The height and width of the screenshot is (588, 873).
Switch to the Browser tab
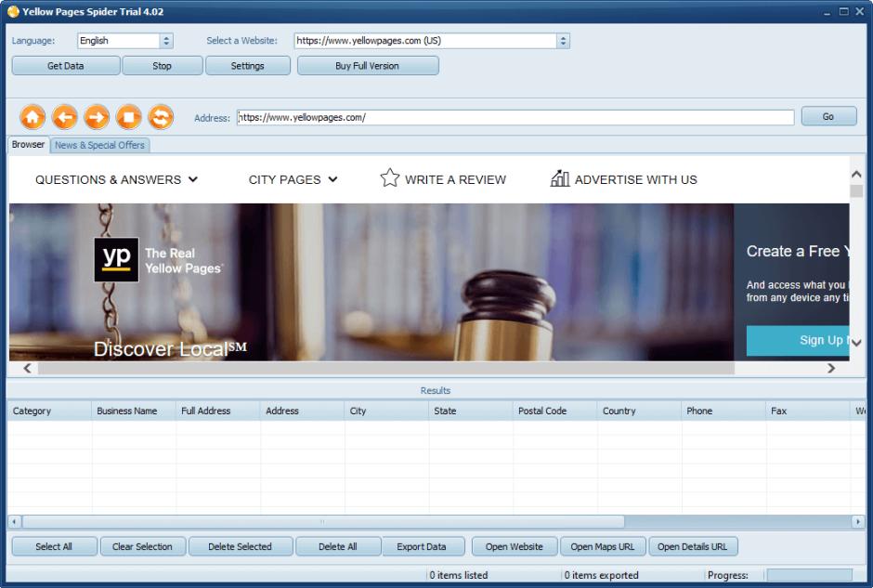(x=28, y=145)
